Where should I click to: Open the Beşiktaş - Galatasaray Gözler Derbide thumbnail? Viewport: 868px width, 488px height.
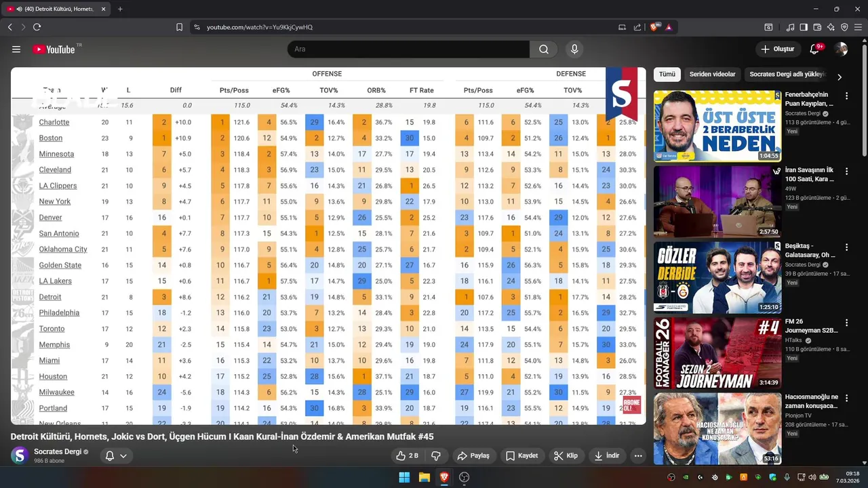(717, 277)
